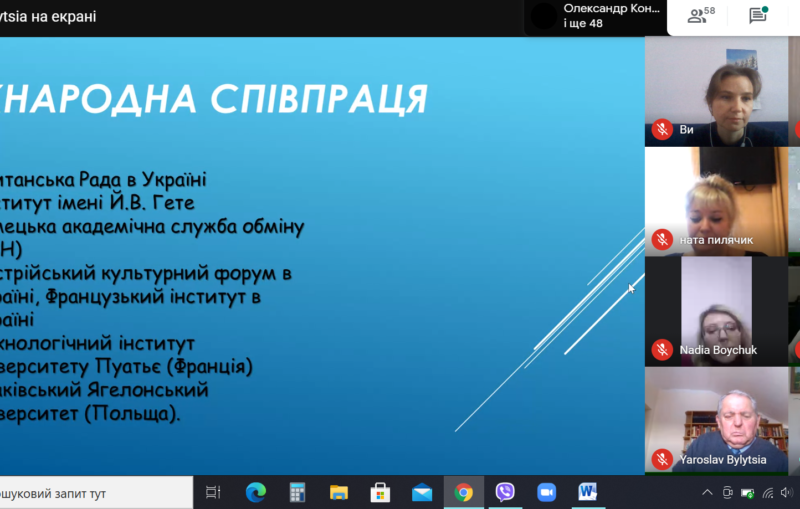Expand hidden system tray icons chevron
Screen dimensions: 800x509
707,493
